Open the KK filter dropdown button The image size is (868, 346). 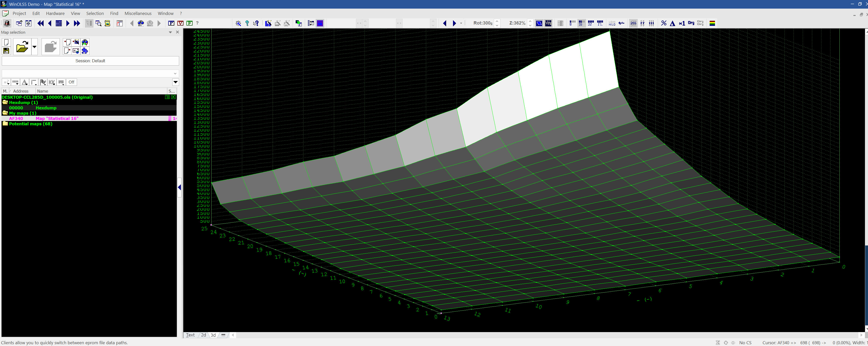[x=52, y=82]
